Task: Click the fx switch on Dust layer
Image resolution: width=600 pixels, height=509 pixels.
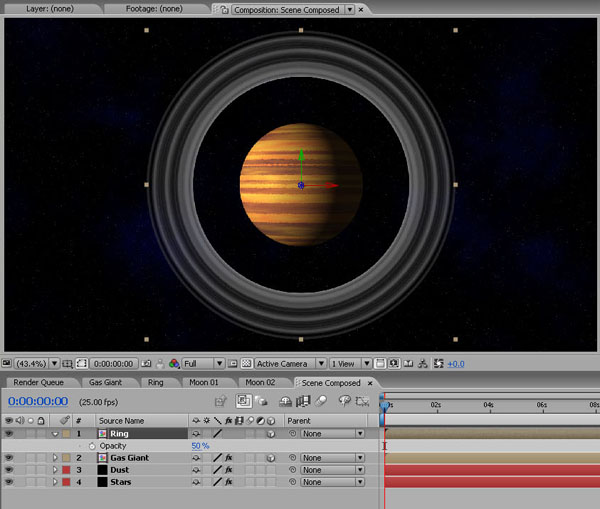Action: tap(228, 470)
